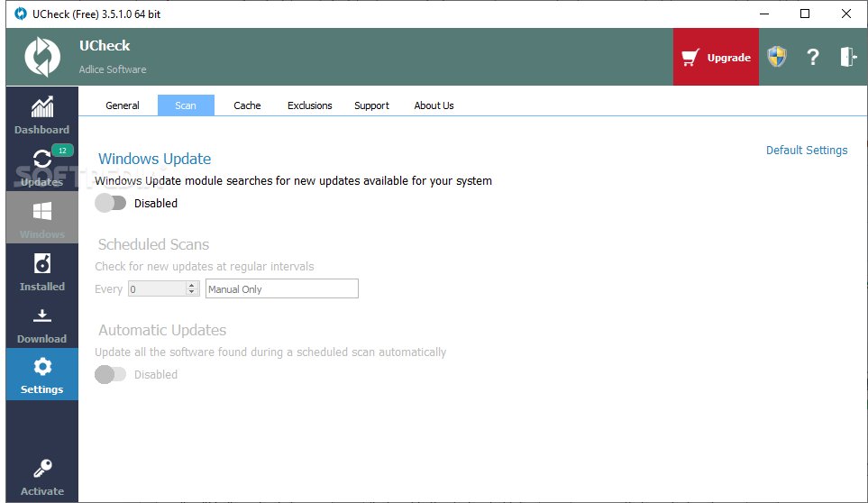Open the Windows section in sidebar

[x=42, y=217]
